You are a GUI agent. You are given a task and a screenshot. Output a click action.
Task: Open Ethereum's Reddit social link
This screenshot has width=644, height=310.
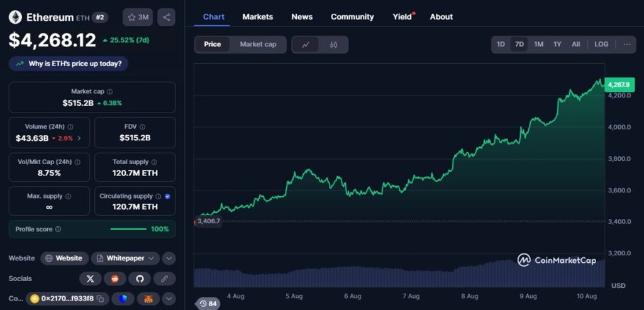(115, 279)
